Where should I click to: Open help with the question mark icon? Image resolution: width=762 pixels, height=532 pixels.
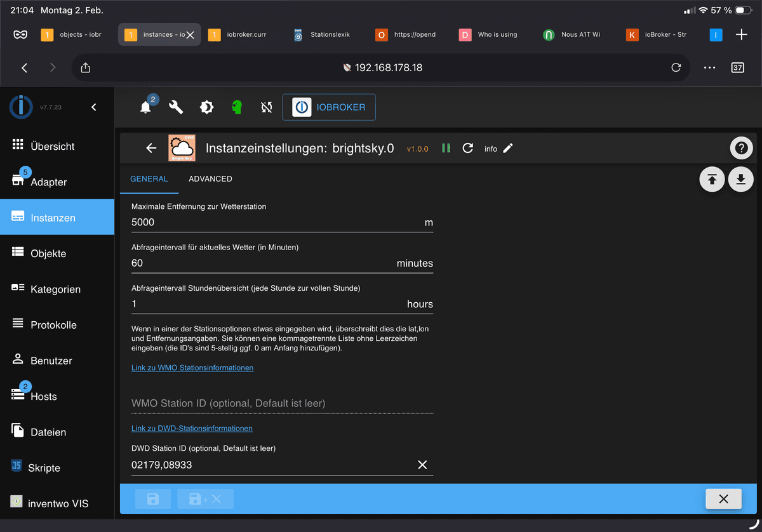coord(741,148)
